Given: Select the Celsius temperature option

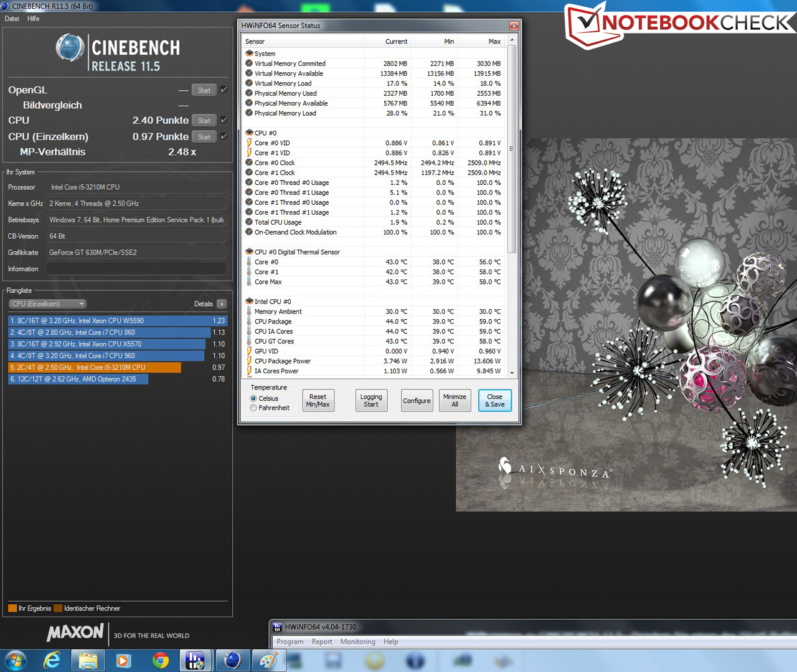Looking at the screenshot, I should tap(253, 398).
